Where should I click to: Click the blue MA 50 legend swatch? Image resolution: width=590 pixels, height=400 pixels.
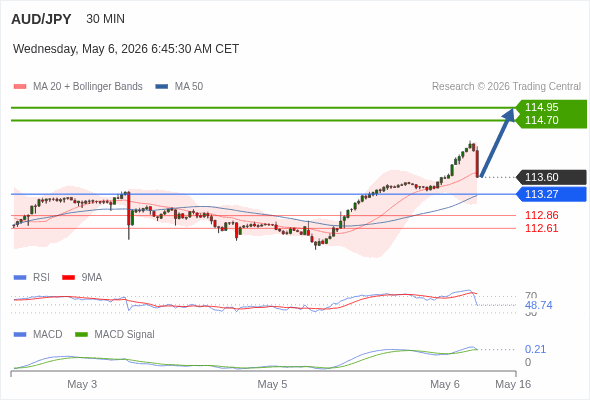pos(162,87)
